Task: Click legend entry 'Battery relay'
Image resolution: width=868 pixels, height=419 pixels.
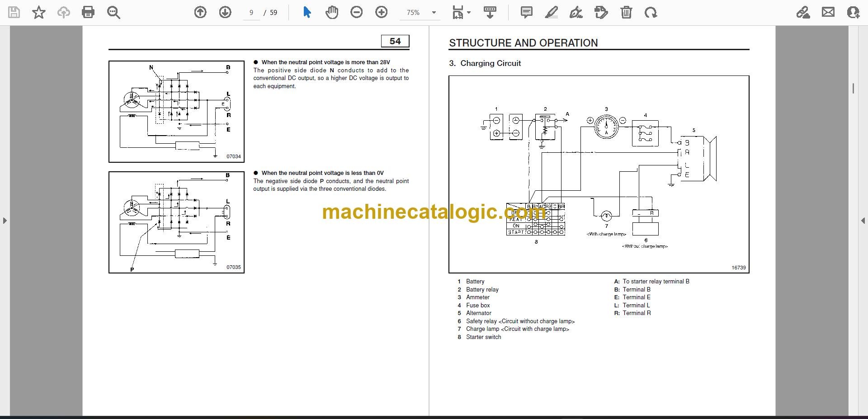Action: pos(482,289)
